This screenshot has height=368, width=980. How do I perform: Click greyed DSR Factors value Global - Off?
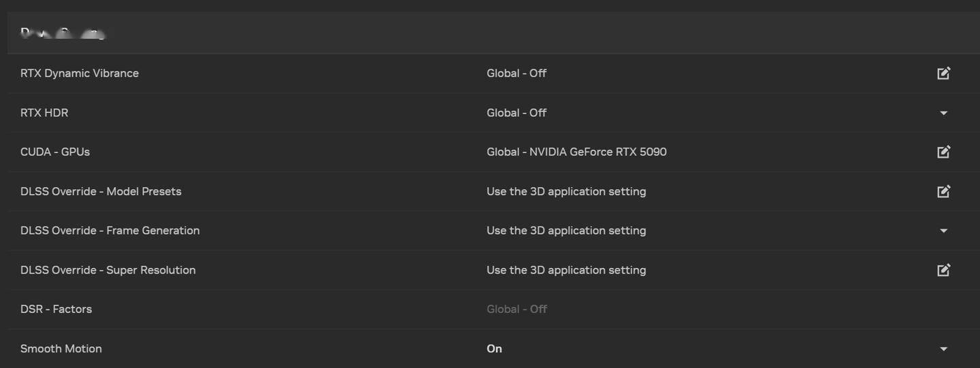pyautogui.click(x=517, y=309)
